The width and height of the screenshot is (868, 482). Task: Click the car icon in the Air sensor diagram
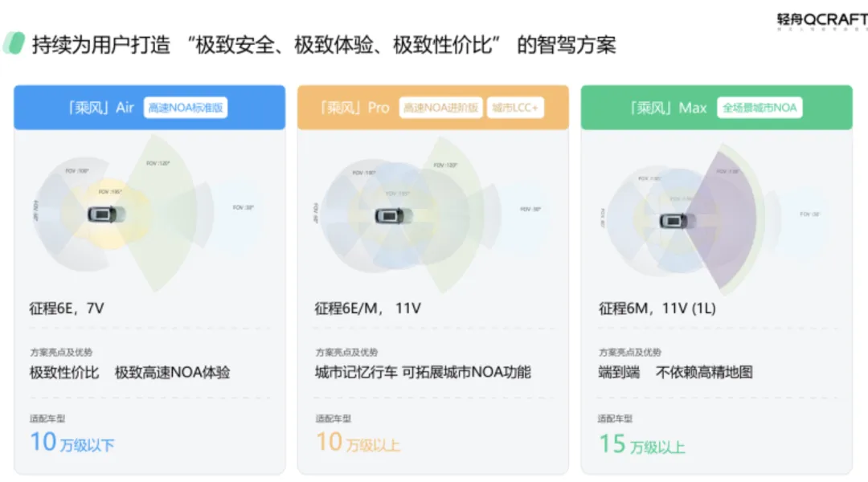(106, 214)
